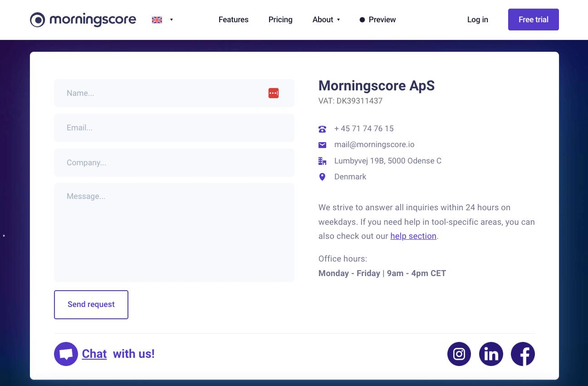Expand the About menu
588x386 pixels.
pyautogui.click(x=326, y=20)
